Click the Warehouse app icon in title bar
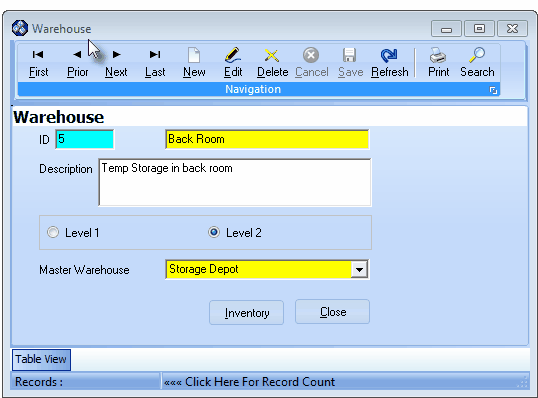 [20, 28]
